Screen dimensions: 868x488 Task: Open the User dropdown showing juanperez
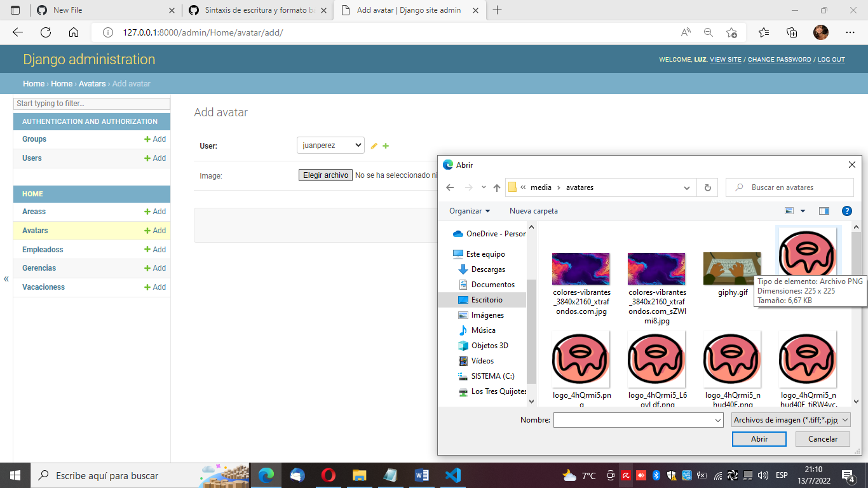(x=330, y=146)
